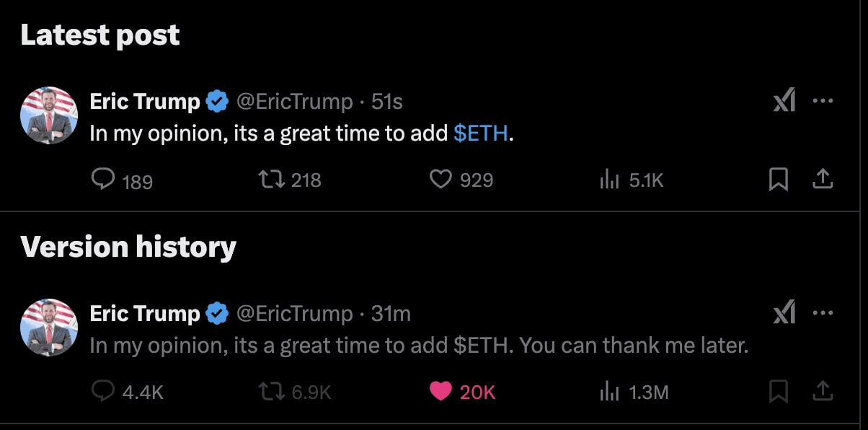Open Grok icon on the latest post

click(784, 101)
